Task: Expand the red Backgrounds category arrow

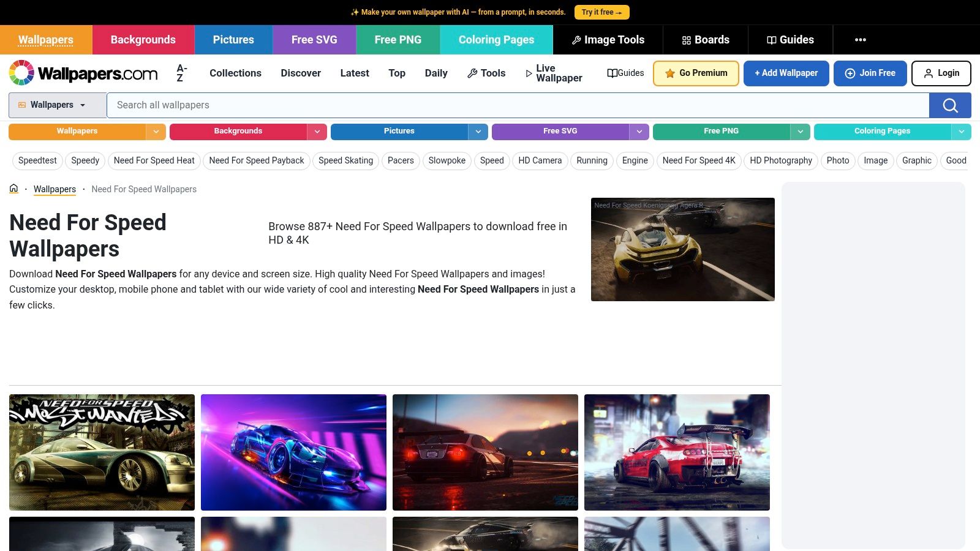Action: click(317, 132)
